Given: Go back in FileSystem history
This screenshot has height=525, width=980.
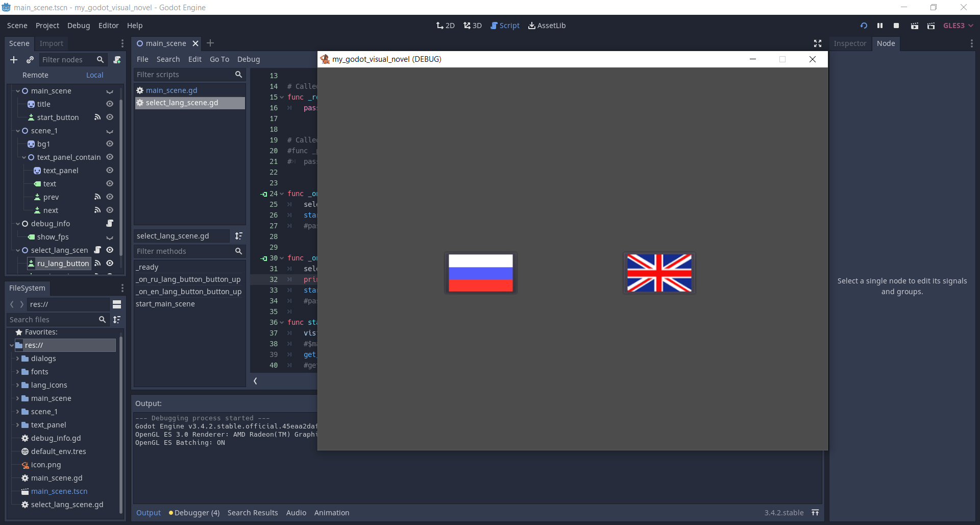Looking at the screenshot, I should (x=12, y=304).
